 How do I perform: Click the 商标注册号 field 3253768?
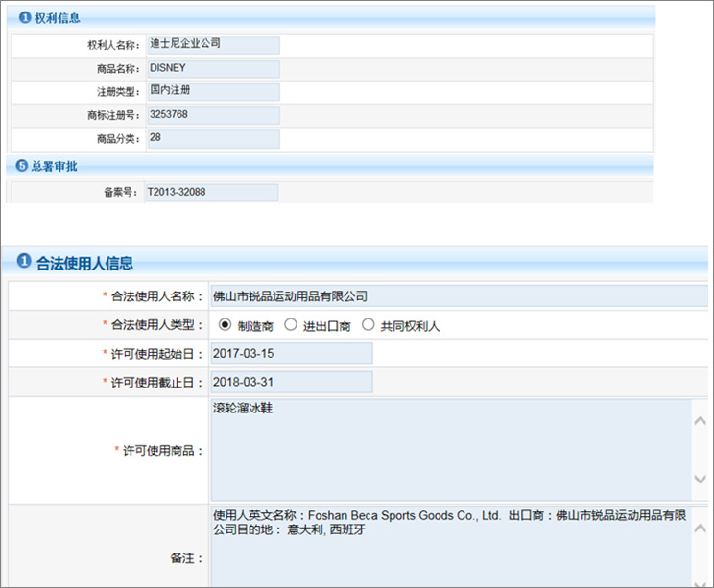pyautogui.click(x=214, y=115)
